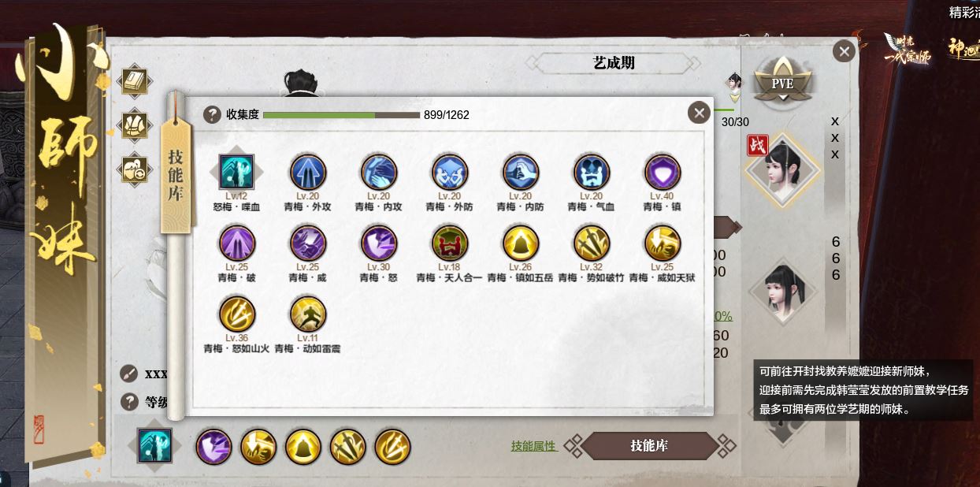Choose the 青梅·动如雷震 skill icon

307,314
